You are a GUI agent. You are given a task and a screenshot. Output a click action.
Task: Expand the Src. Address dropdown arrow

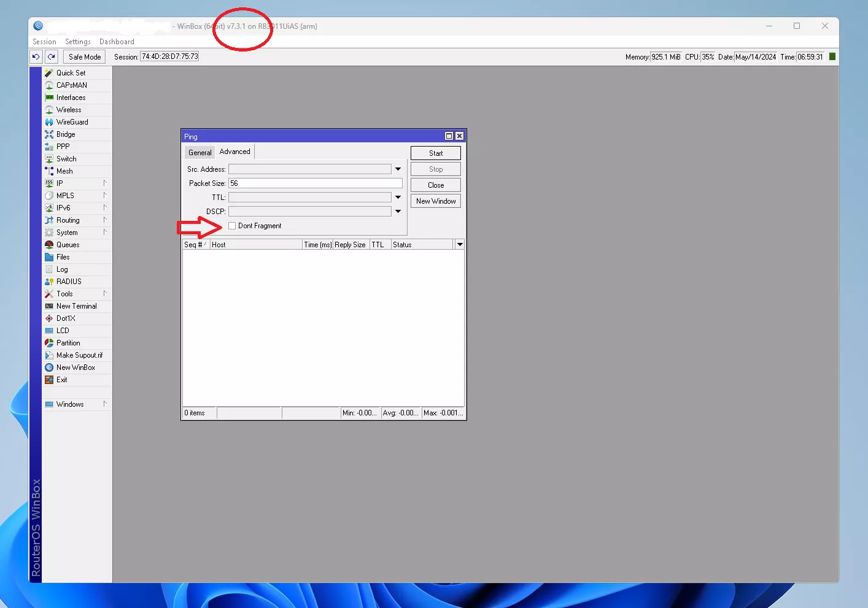(x=398, y=169)
